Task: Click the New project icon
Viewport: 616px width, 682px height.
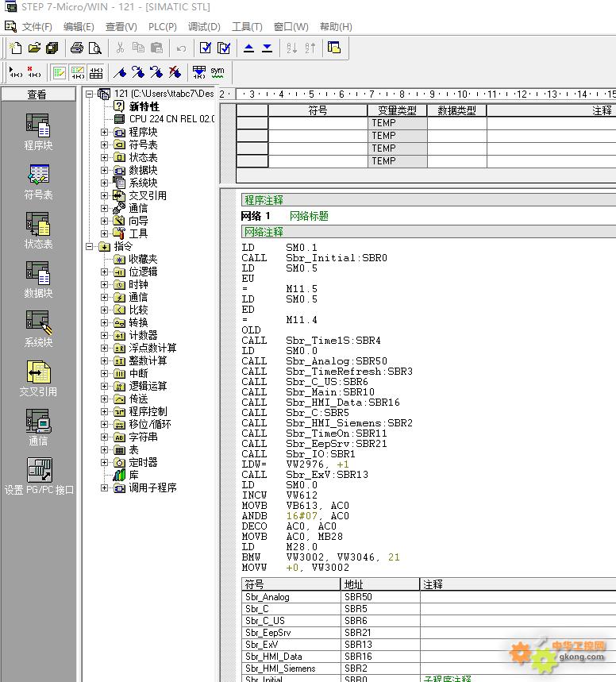Action: coord(15,48)
